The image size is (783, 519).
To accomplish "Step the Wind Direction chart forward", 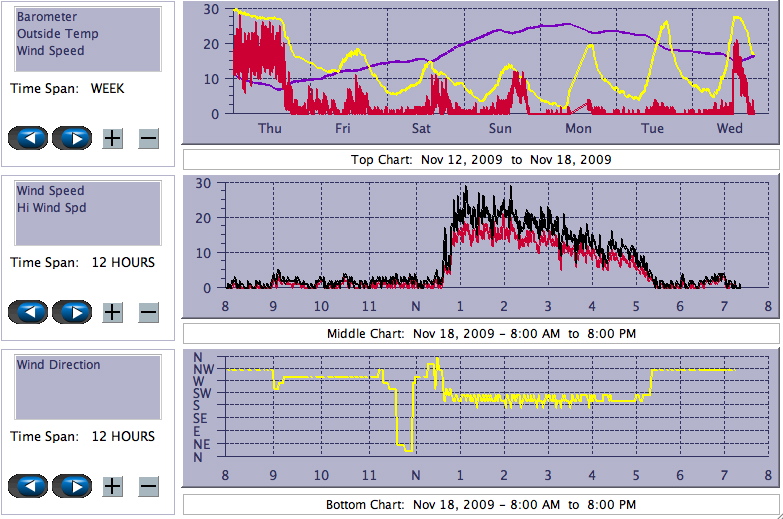I will pos(72,486).
